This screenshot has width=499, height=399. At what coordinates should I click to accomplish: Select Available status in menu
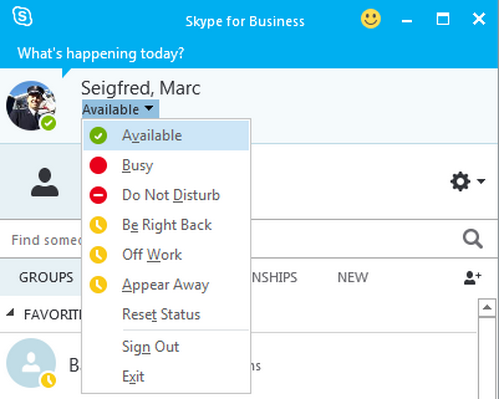(166, 135)
